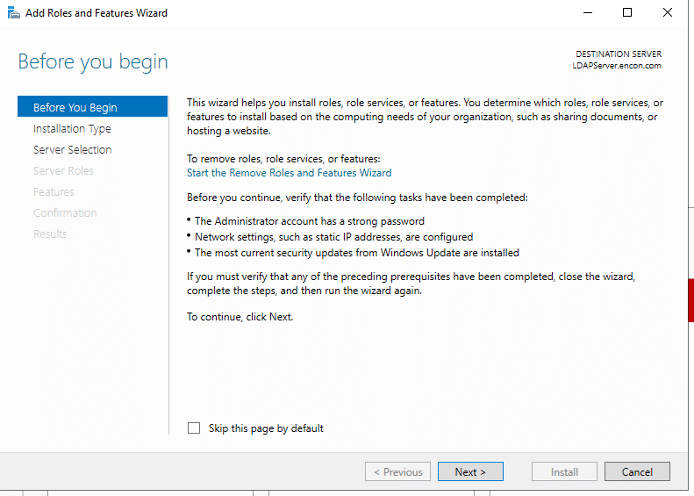Click the 'Install' button
Image resolution: width=694 pixels, height=496 pixels.
pyautogui.click(x=564, y=472)
